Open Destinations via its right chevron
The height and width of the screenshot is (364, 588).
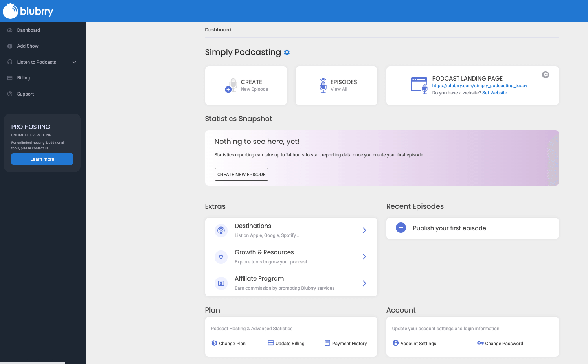tap(364, 230)
